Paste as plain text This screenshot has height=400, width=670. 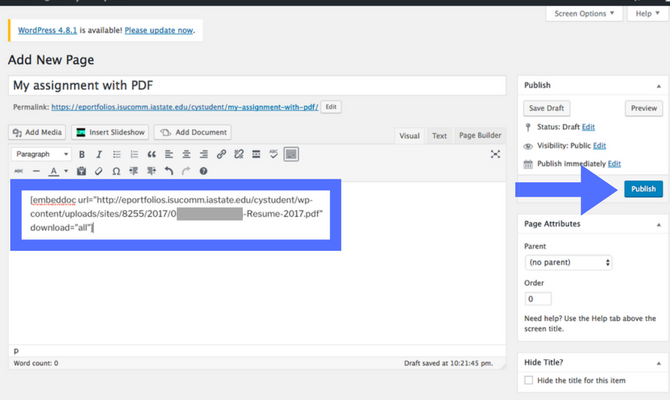click(81, 171)
